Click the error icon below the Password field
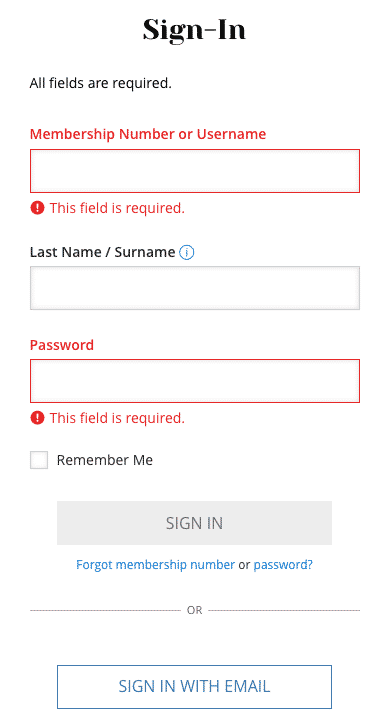The image size is (376, 727). click(x=37, y=418)
